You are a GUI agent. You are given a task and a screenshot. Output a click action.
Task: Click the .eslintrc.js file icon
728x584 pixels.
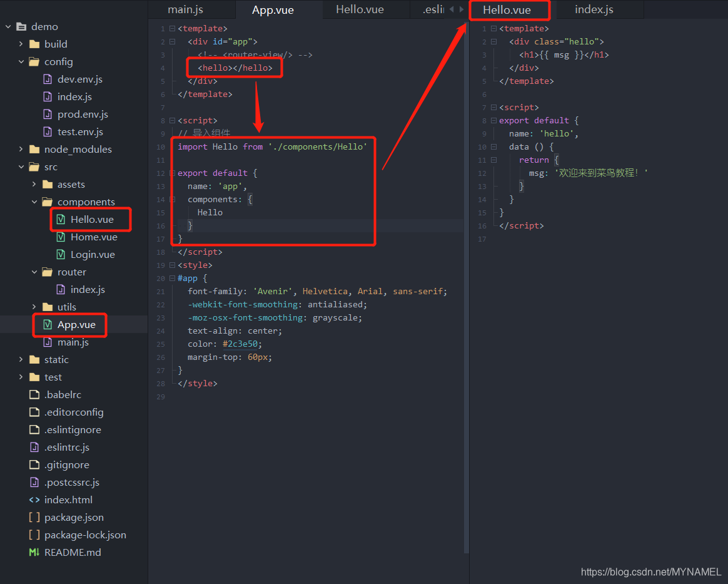click(x=34, y=447)
